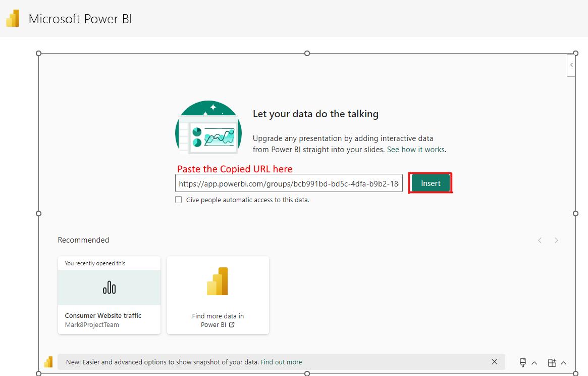The image size is (588, 376).
Task: Expand the arrow next to the pin icon
Action: 534,363
